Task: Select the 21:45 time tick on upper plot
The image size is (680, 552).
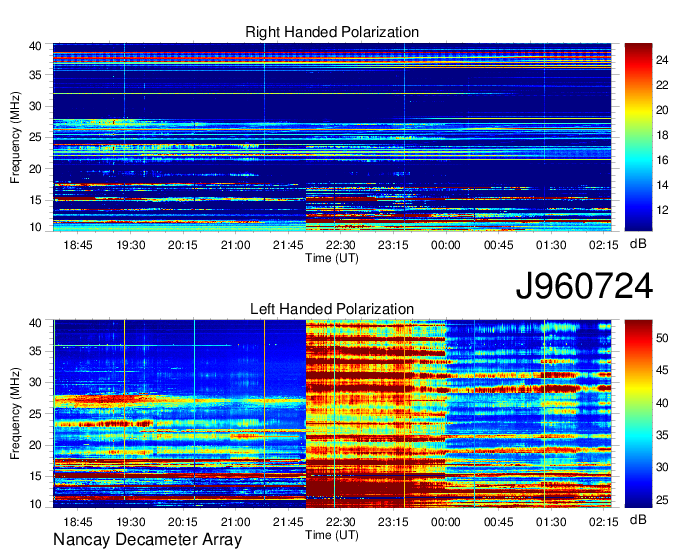Action: click(288, 245)
